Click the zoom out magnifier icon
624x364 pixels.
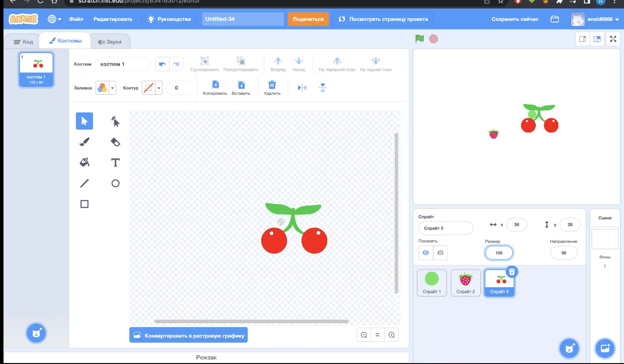(364, 335)
